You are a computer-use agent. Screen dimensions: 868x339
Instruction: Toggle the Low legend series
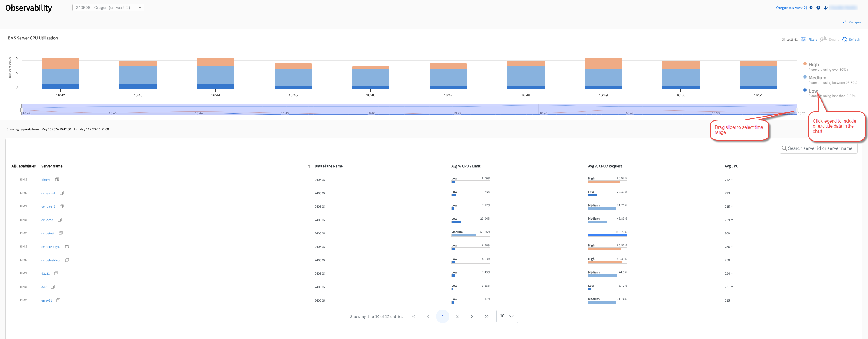tap(812, 91)
